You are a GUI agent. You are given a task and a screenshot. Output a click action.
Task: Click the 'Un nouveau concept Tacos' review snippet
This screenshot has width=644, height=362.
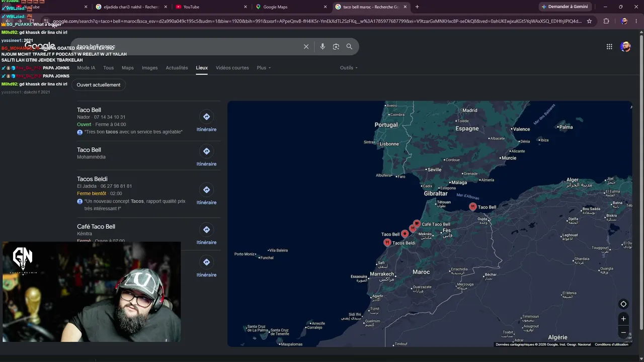point(135,205)
